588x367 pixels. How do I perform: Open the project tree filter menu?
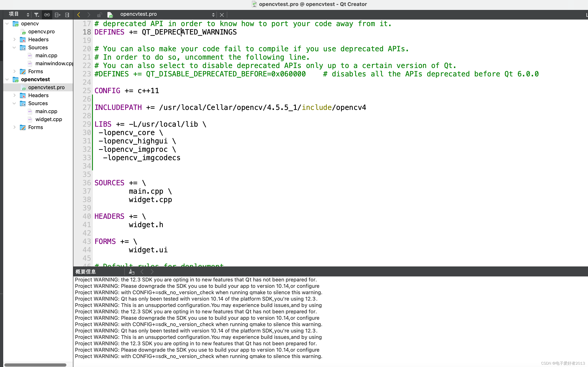coord(36,15)
